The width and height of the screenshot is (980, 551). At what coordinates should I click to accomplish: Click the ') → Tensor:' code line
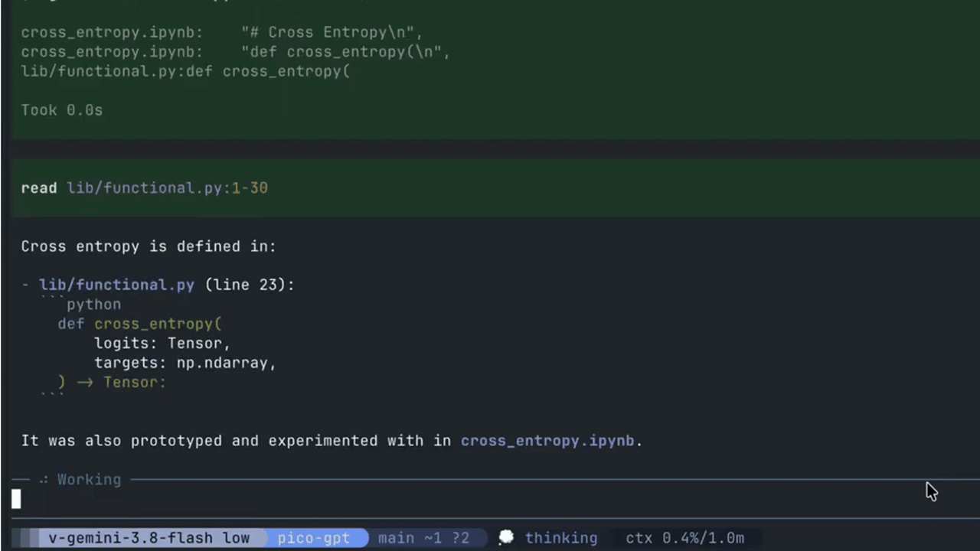112,382
